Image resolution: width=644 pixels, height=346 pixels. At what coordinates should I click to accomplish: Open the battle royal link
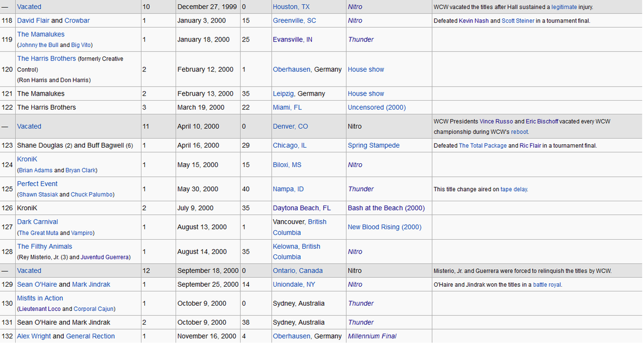pos(547,285)
